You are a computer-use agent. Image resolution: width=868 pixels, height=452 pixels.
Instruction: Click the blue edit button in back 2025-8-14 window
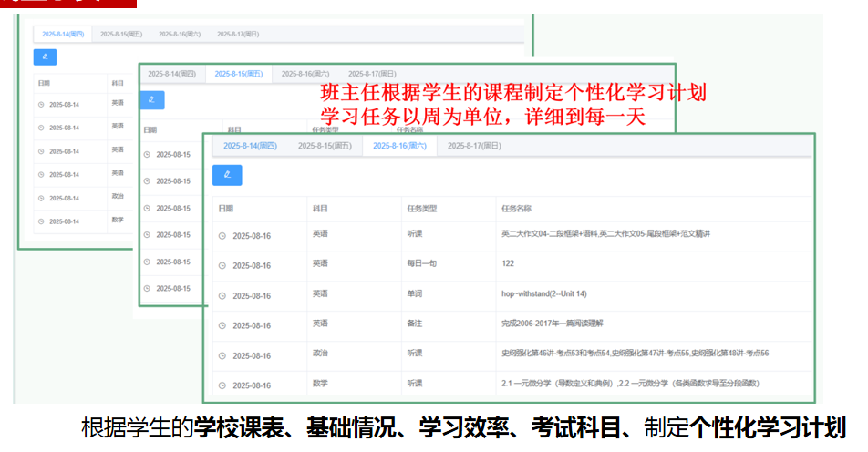pyautogui.click(x=45, y=57)
